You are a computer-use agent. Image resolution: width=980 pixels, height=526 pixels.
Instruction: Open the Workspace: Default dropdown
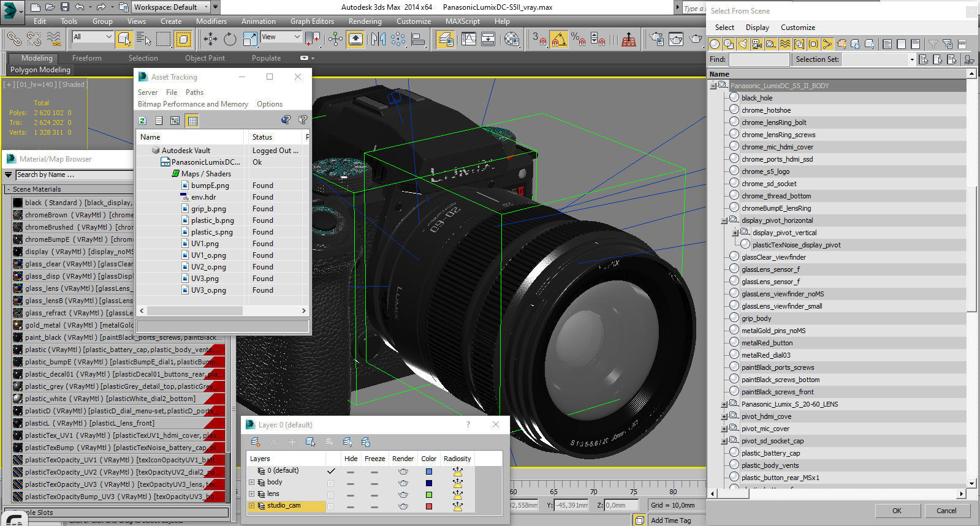[x=170, y=7]
